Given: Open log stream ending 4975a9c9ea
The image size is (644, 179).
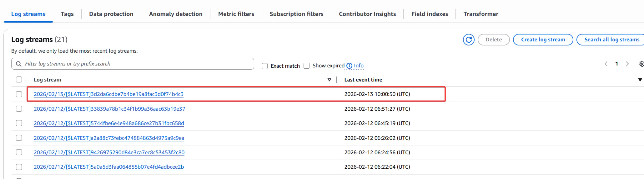Looking at the screenshot, I should coord(109,138).
